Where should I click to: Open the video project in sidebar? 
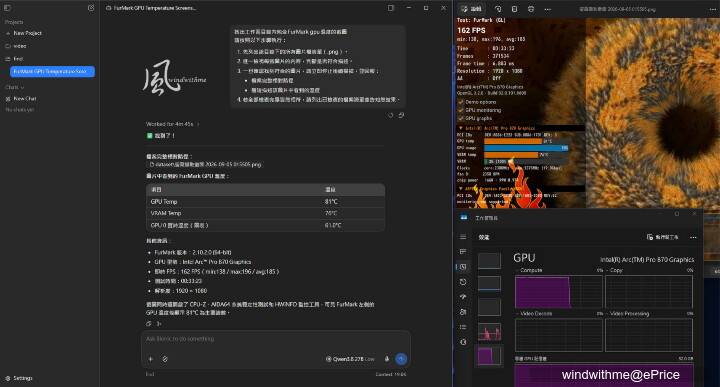coord(16,46)
